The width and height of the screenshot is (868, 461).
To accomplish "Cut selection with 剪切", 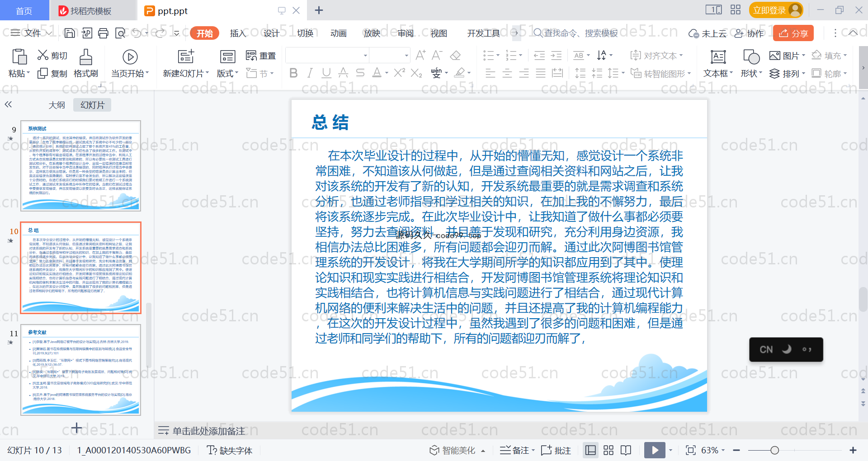I will 52,56.
